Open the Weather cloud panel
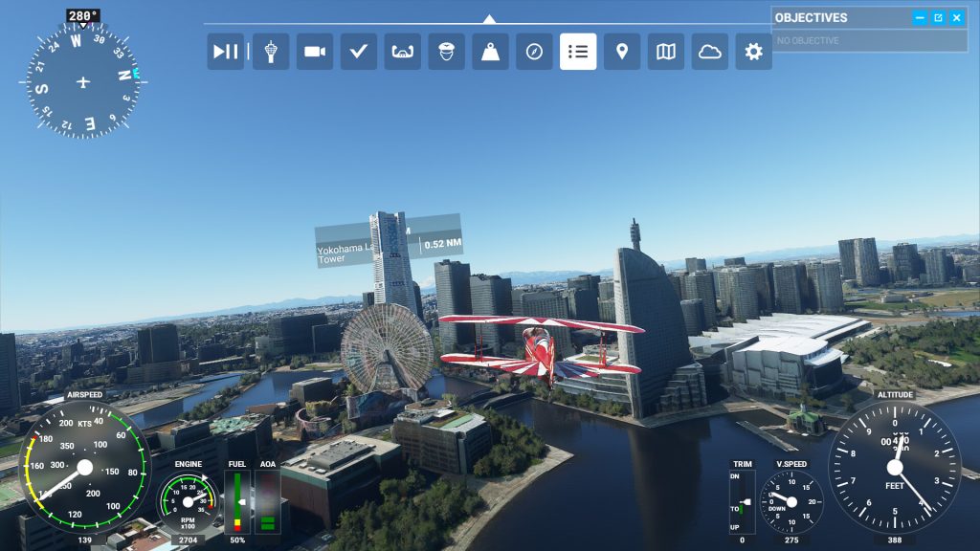 point(710,52)
